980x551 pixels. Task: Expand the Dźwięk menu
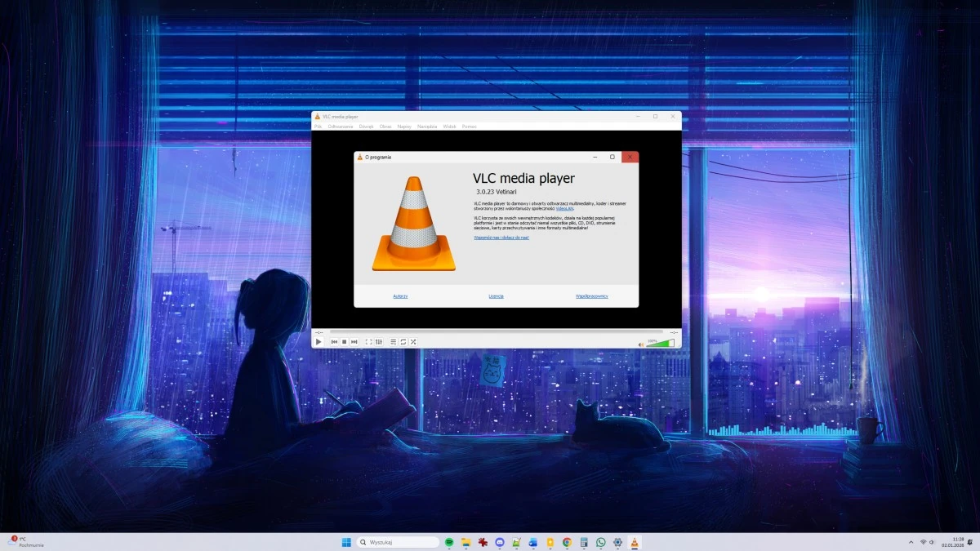[367, 127]
